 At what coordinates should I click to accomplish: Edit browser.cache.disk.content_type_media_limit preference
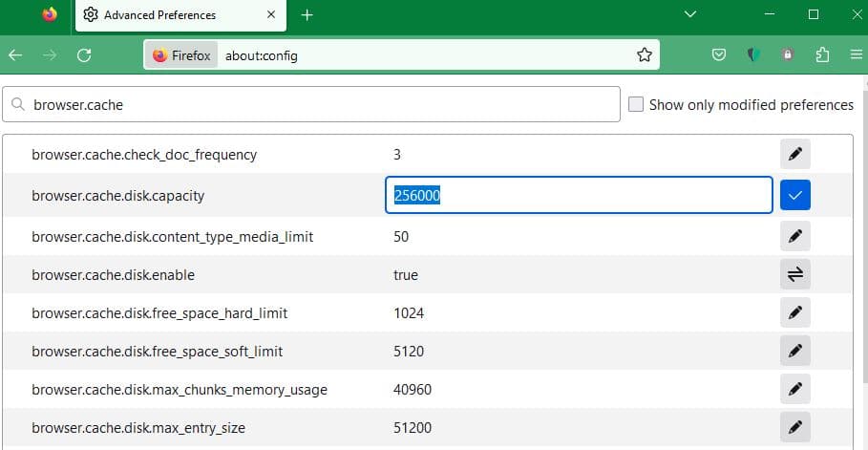[x=794, y=236]
